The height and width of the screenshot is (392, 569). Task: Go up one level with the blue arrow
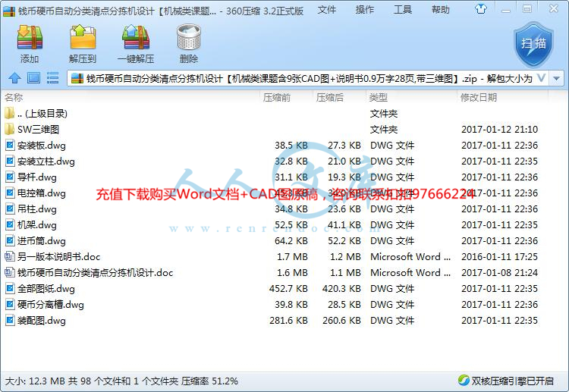[14, 78]
